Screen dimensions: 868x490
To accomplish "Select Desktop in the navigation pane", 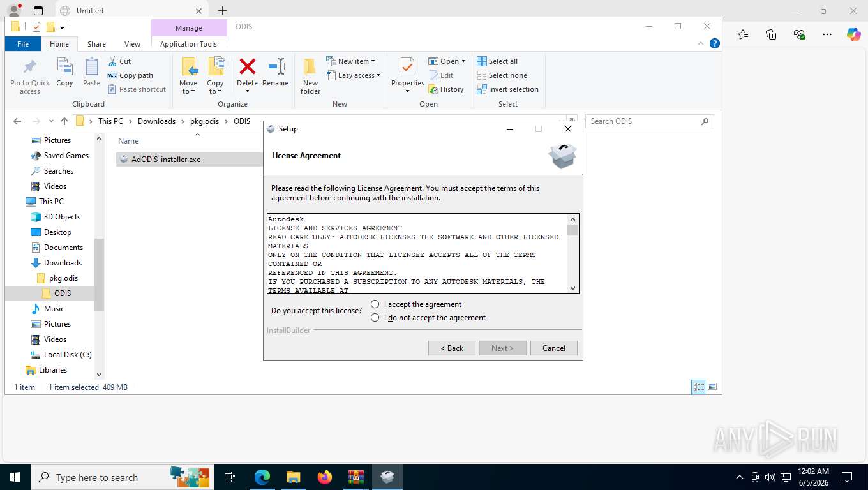I will (57, 232).
